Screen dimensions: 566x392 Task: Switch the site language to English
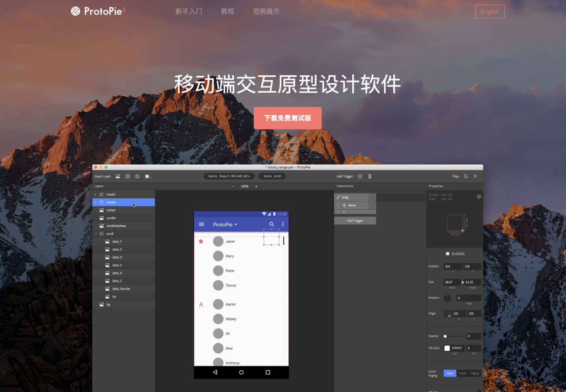tap(490, 12)
